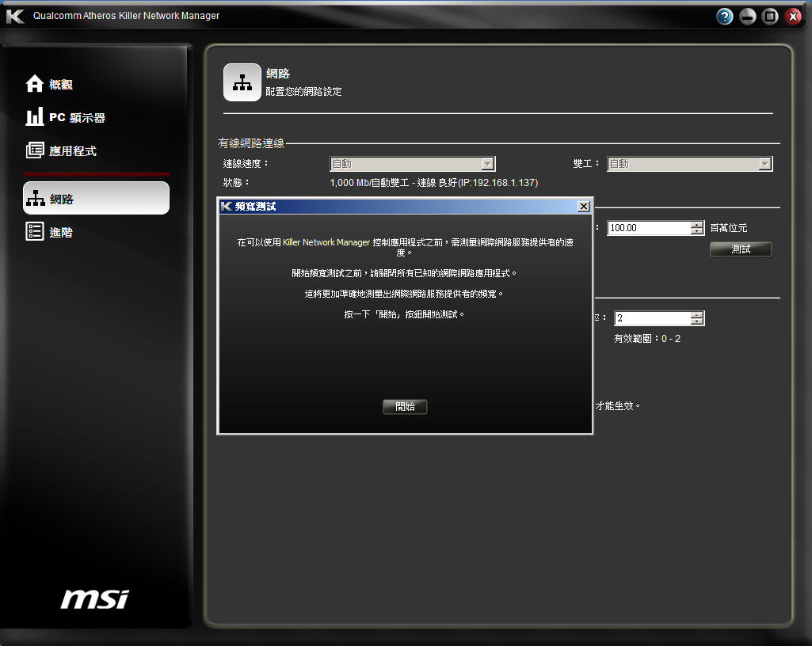Open the 概觀 overview home icon
This screenshot has height=646, width=812.
point(34,84)
